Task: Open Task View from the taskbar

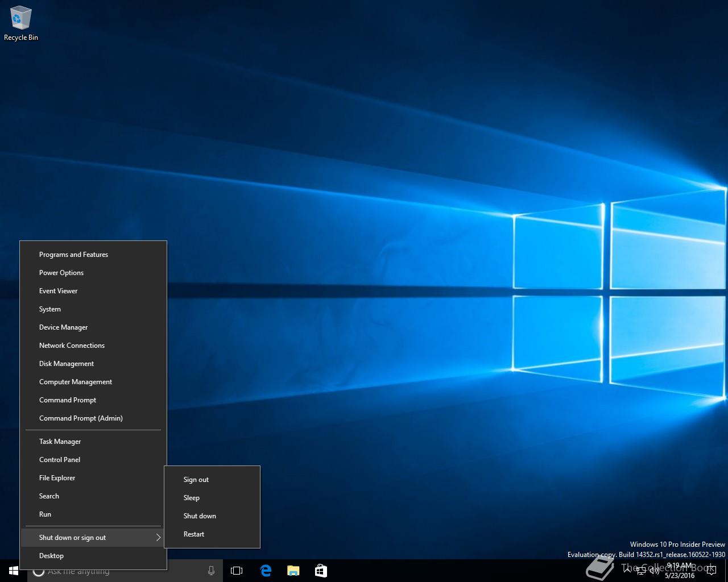Action: 237,571
